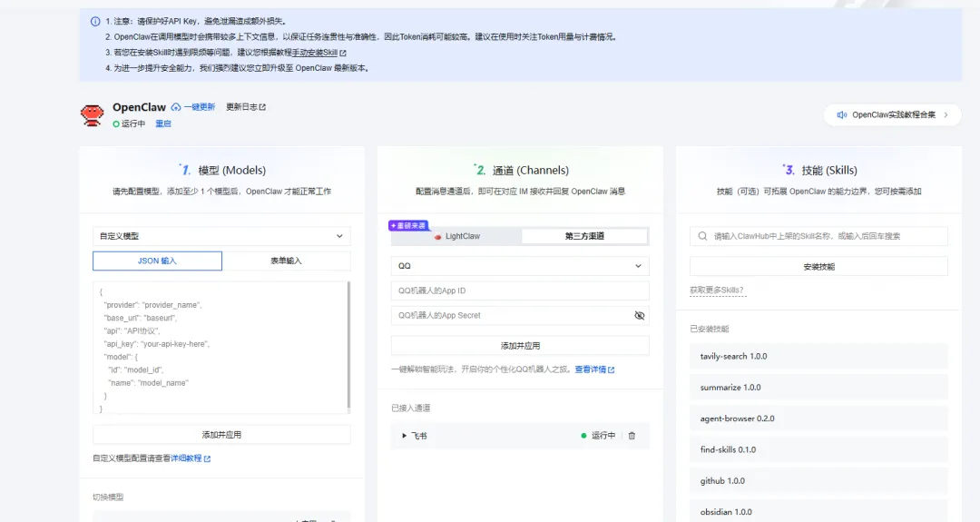Image resolution: width=980 pixels, height=522 pixels.
Task: Click the tavily-search 1.0.0 skill
Action: click(818, 357)
